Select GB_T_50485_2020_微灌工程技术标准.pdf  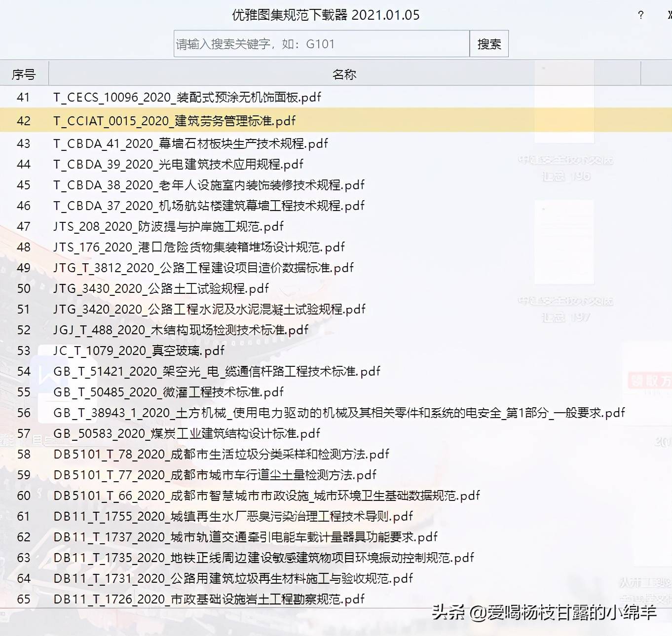[x=168, y=392]
